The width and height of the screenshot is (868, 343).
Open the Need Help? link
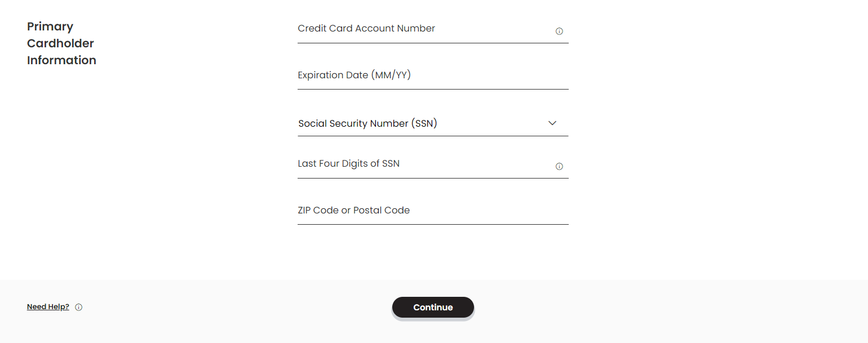point(48,307)
